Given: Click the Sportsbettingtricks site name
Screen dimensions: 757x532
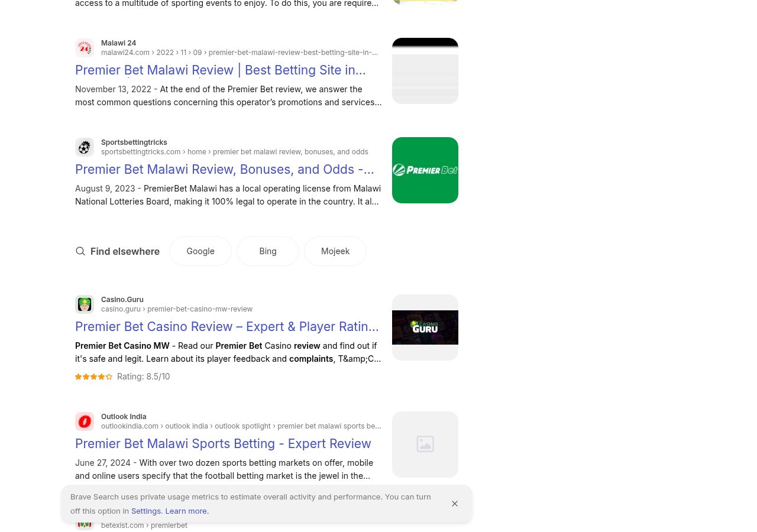Looking at the screenshot, I should coord(134,142).
